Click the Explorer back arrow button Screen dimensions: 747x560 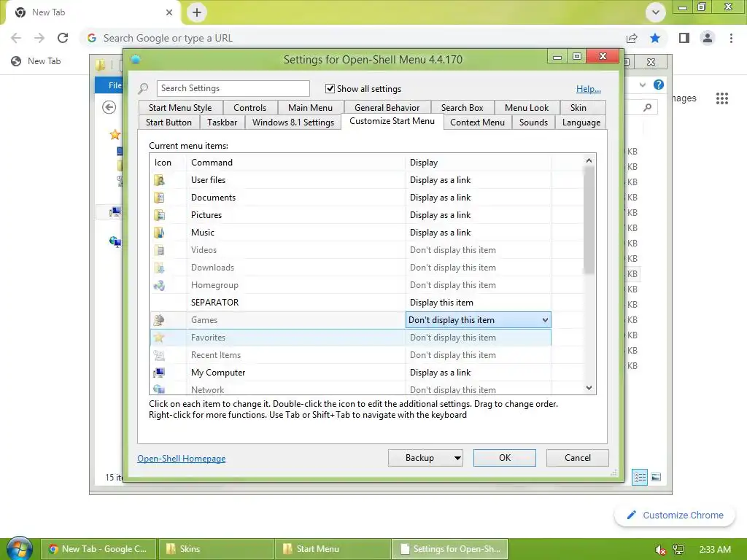(109, 108)
